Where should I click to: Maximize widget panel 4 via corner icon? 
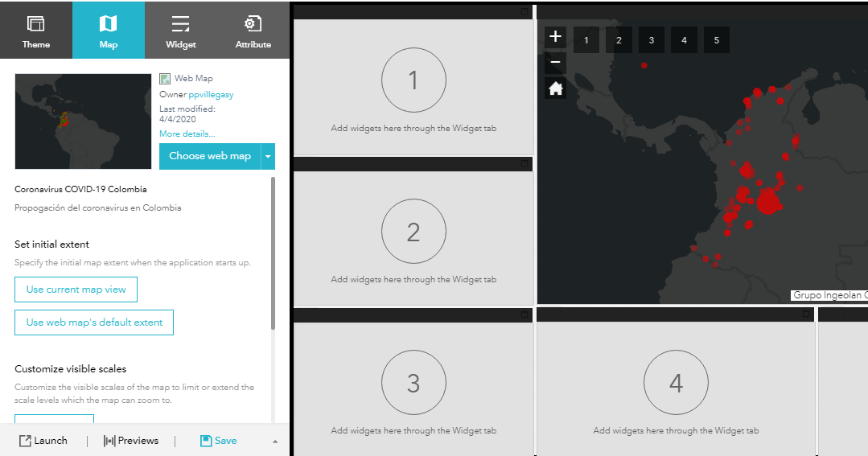[x=806, y=314]
